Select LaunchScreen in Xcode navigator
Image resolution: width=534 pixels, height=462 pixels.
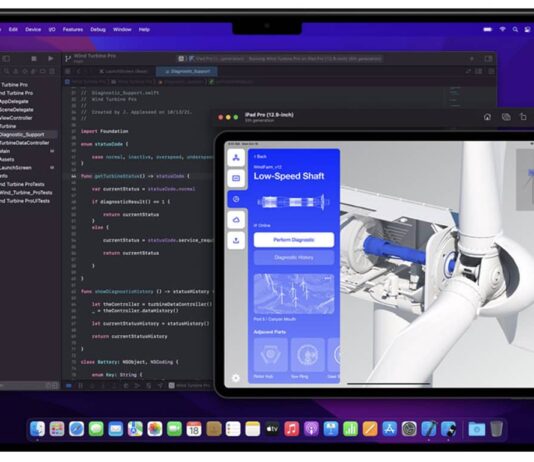click(x=16, y=168)
